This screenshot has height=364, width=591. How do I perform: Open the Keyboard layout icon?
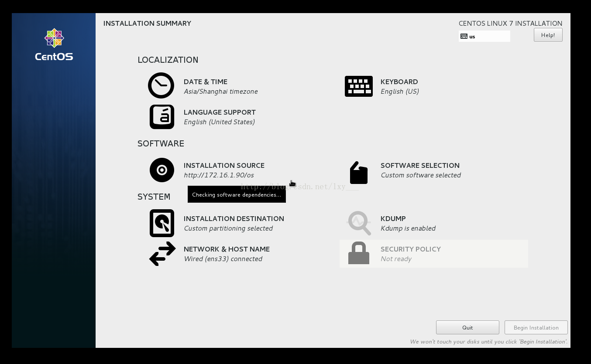(359, 86)
